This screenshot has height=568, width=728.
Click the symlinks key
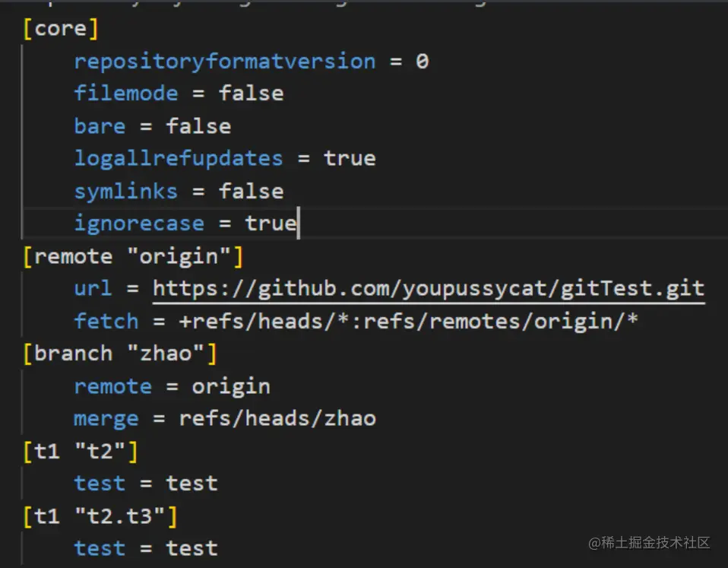(125, 191)
